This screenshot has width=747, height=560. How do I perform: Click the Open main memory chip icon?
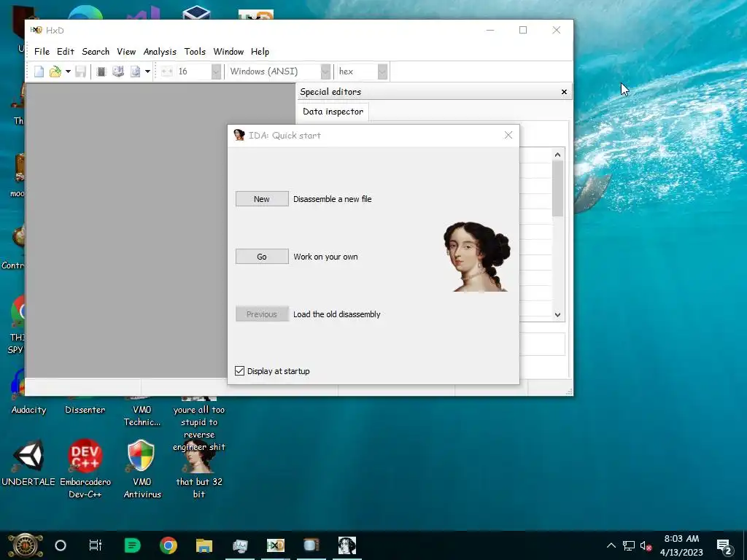tap(101, 71)
